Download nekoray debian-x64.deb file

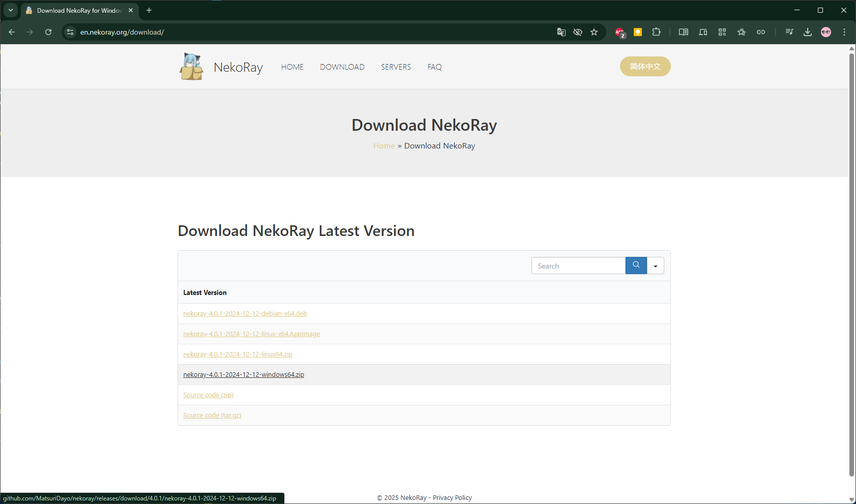coord(245,314)
